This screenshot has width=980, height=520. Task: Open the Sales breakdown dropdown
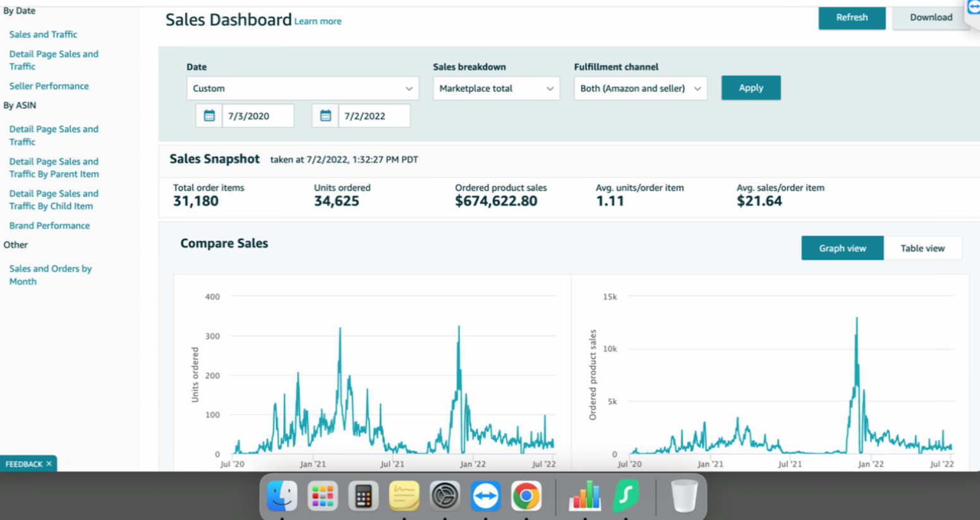[x=496, y=88]
